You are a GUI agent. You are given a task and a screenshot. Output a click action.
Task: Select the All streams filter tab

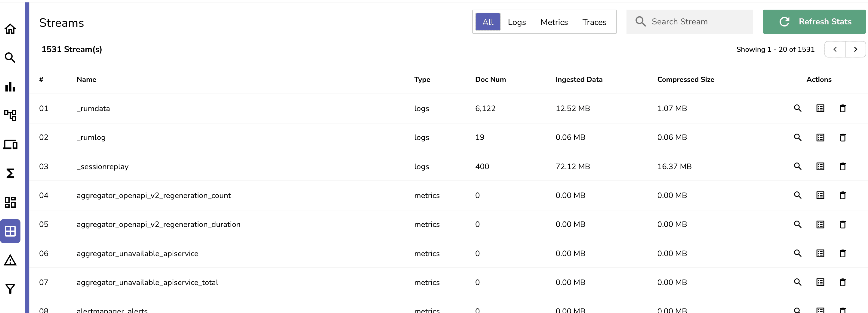(488, 22)
